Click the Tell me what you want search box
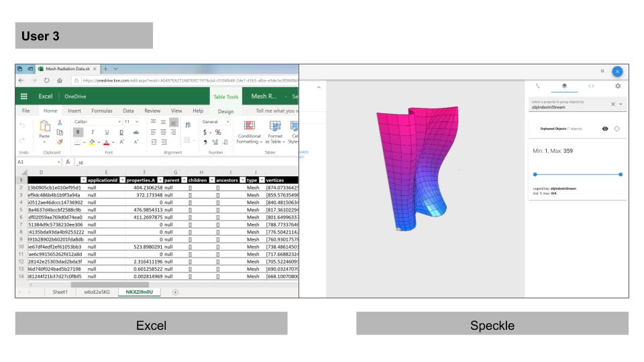The image size is (644, 362). [275, 111]
